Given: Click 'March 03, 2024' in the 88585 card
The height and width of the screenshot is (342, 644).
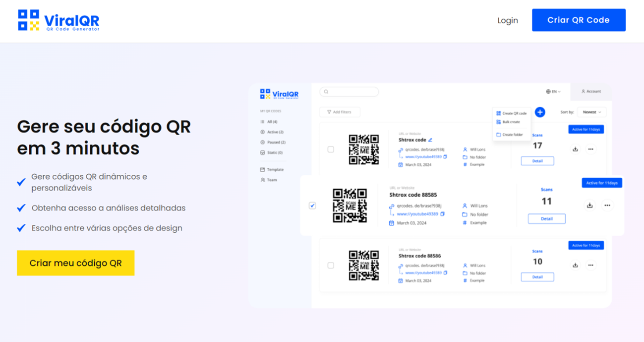Looking at the screenshot, I should [x=411, y=223].
